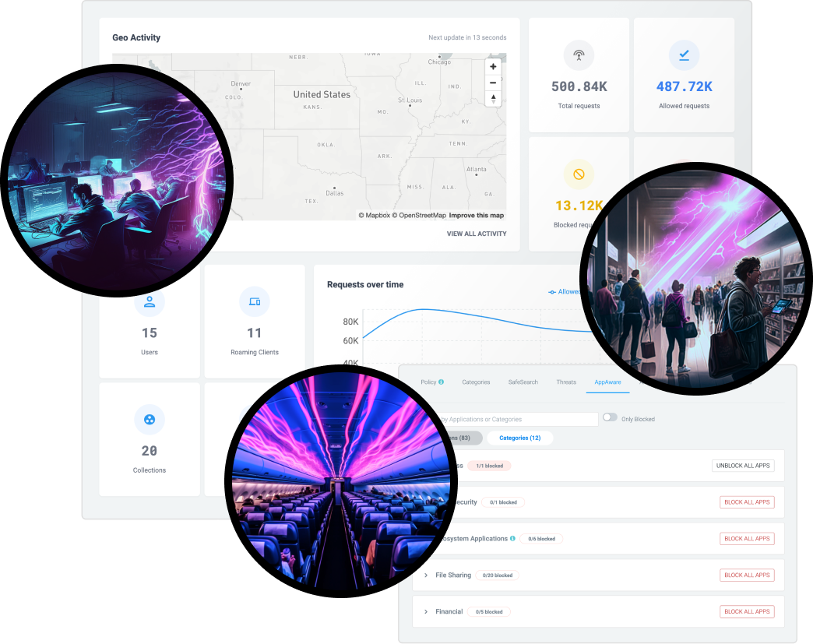The height and width of the screenshot is (644, 813).
Task: Click the 0/20 blocked badge
Action: point(498,575)
